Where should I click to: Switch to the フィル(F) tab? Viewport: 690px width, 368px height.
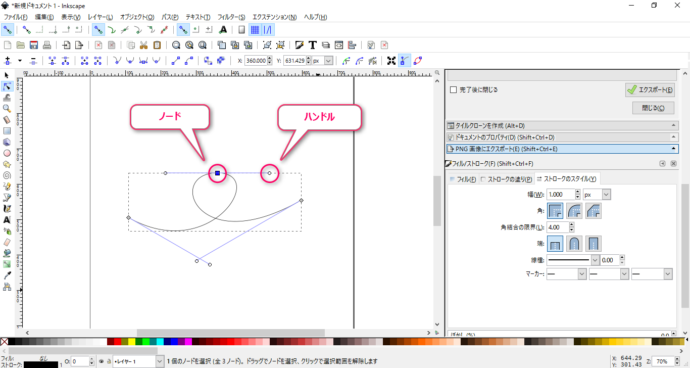point(462,179)
